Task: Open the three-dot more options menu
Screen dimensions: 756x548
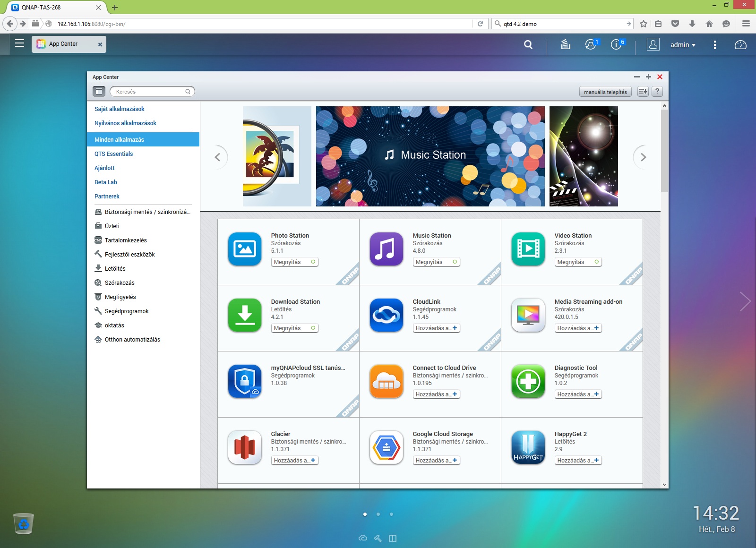Action: tap(714, 44)
